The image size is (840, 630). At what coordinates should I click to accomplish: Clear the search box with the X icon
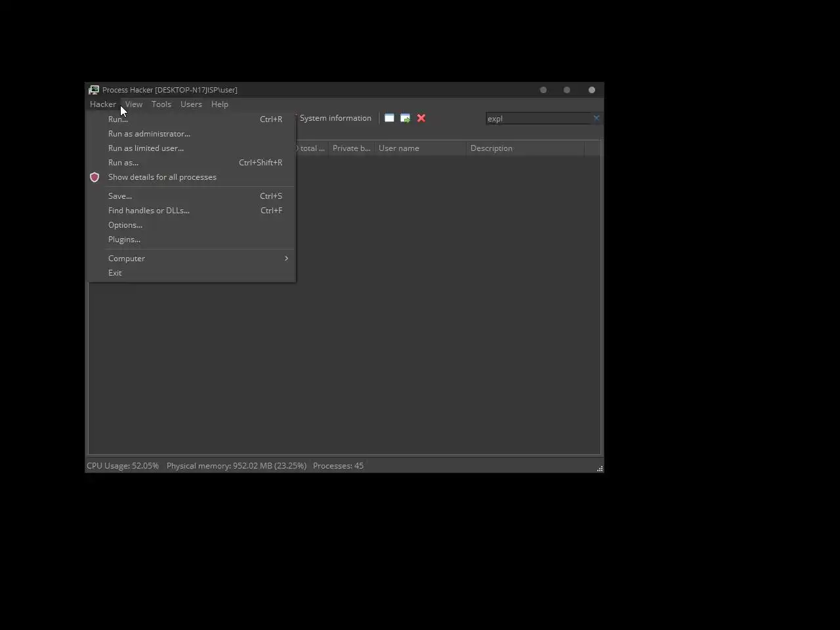(596, 118)
